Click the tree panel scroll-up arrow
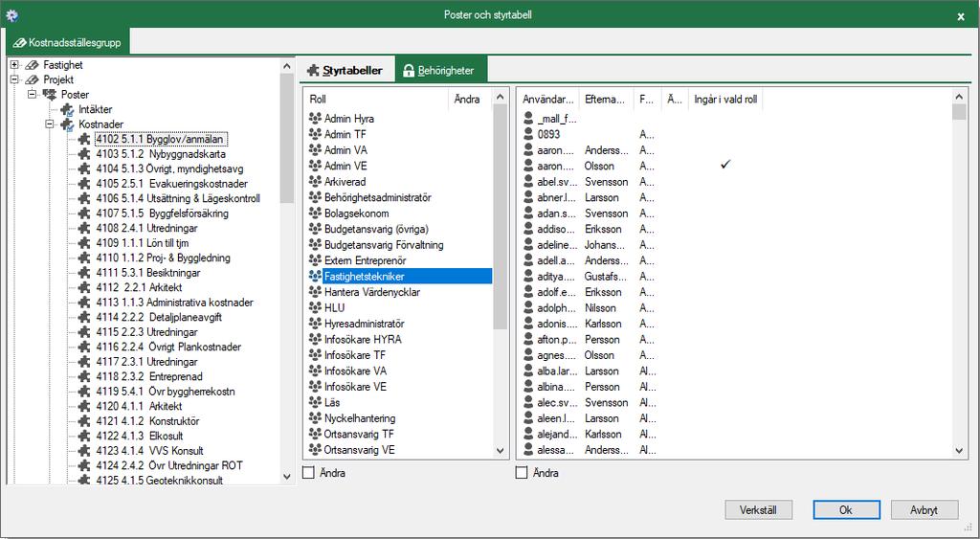This screenshot has height=539, width=980. pyautogui.click(x=287, y=66)
